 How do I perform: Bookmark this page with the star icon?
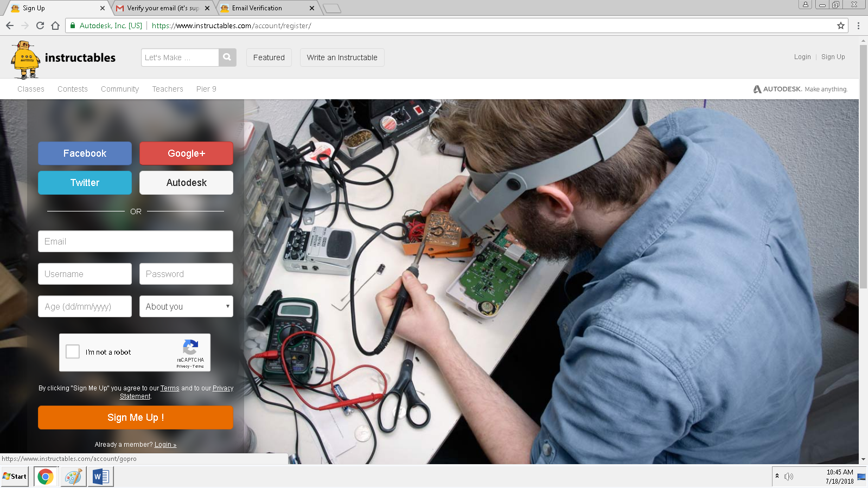coord(841,25)
